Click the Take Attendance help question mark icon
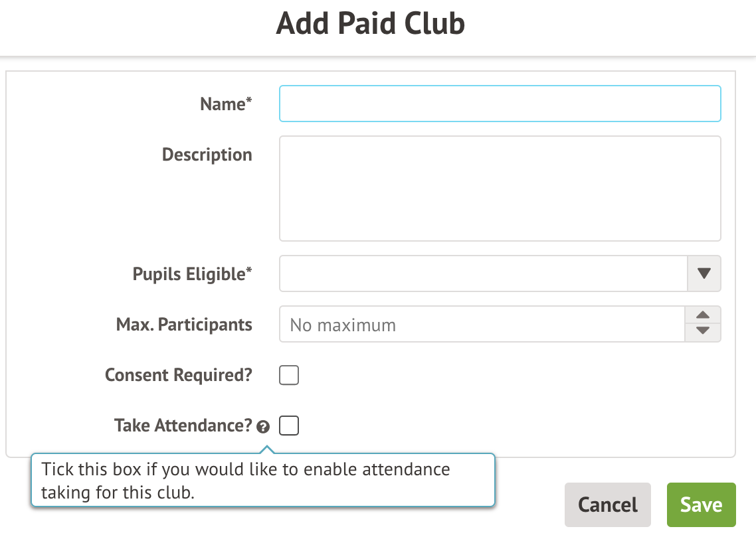Image resolution: width=756 pixels, height=543 pixels. (x=264, y=427)
